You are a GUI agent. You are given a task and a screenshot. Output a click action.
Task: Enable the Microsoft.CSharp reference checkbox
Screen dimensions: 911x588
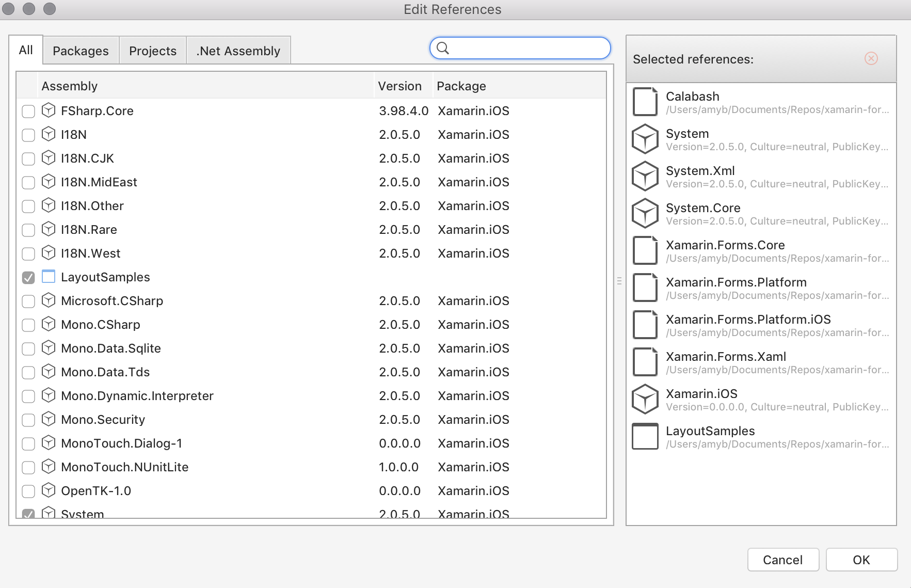point(28,301)
